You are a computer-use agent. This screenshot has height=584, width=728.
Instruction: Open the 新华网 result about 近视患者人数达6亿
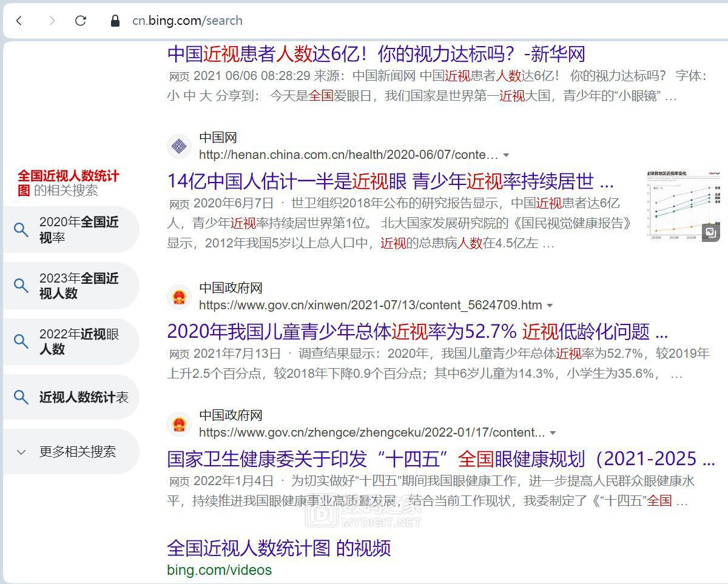click(376, 54)
